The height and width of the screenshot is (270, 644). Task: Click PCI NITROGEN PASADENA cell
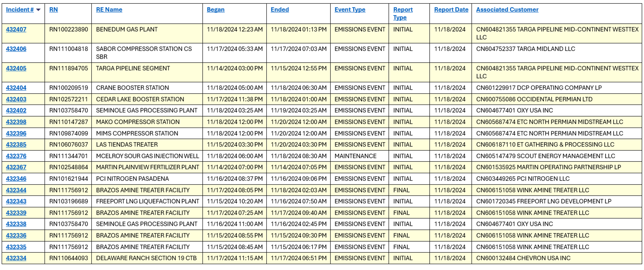[147, 179]
